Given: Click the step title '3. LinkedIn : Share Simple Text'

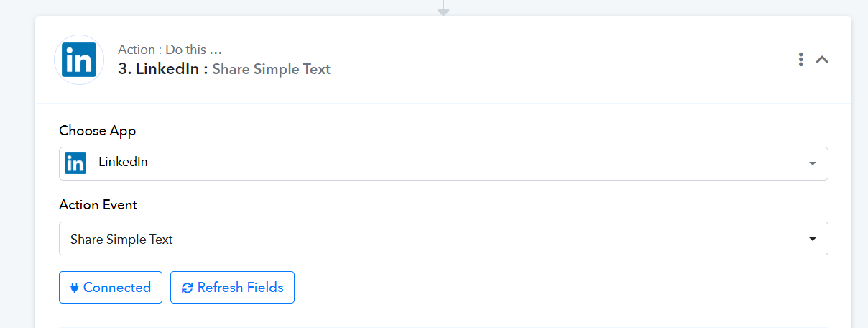Looking at the screenshot, I should 224,69.
